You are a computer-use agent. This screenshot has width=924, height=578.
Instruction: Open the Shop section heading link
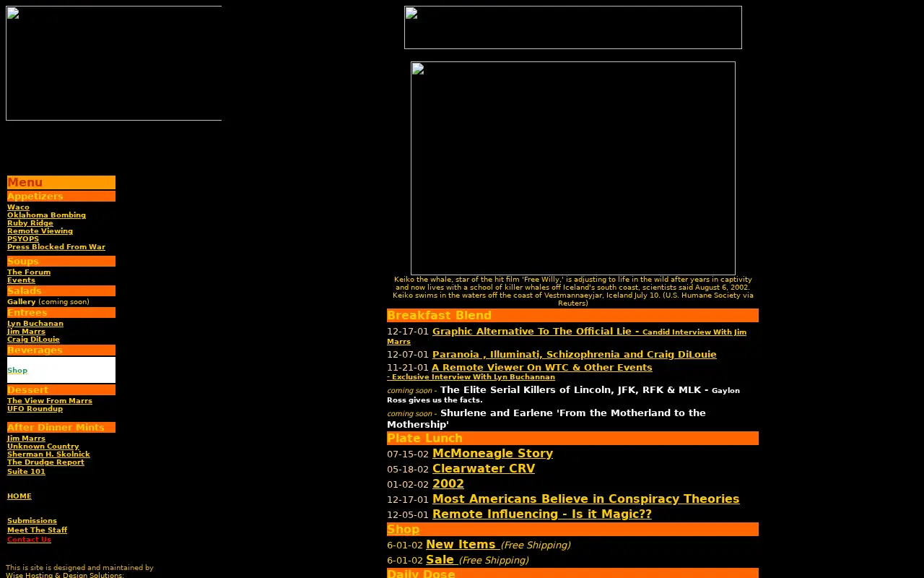coord(403,530)
